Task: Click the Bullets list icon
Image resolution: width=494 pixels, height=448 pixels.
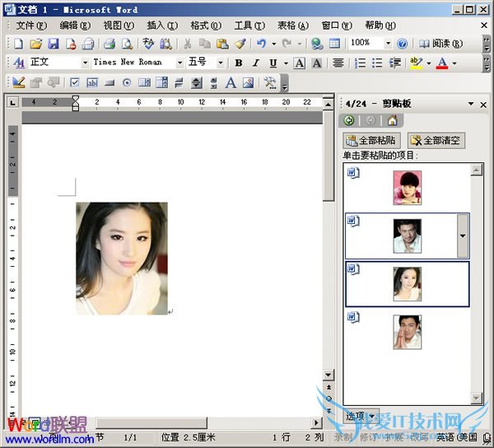Action: pyautogui.click(x=378, y=63)
